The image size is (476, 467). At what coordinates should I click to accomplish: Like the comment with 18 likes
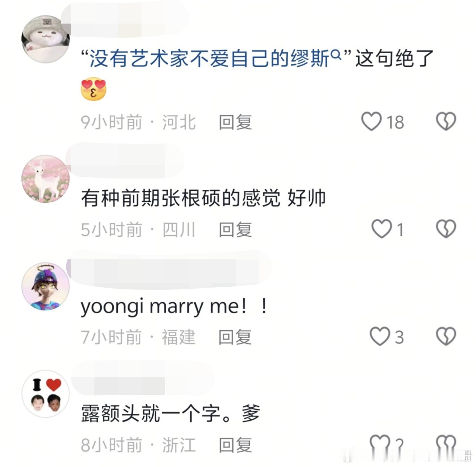tap(371, 121)
